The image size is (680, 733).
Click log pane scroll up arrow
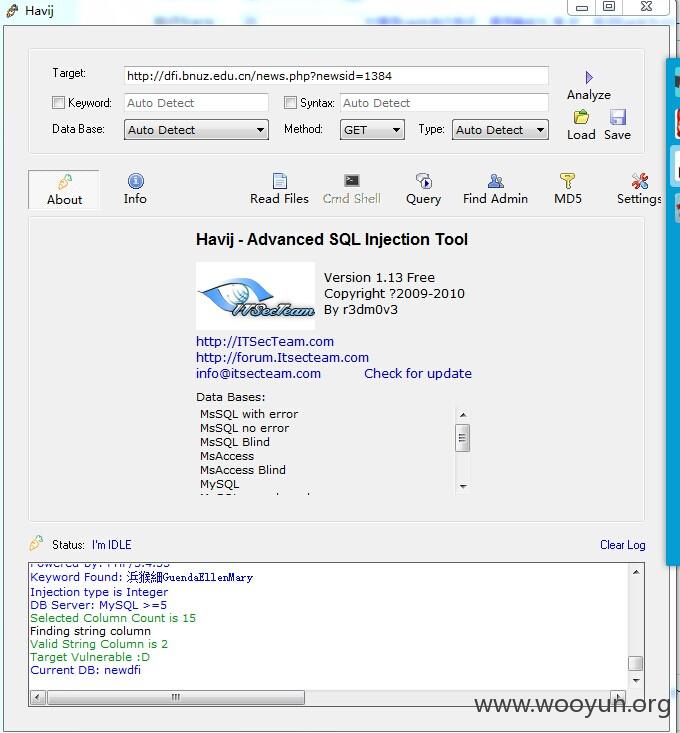click(x=636, y=572)
